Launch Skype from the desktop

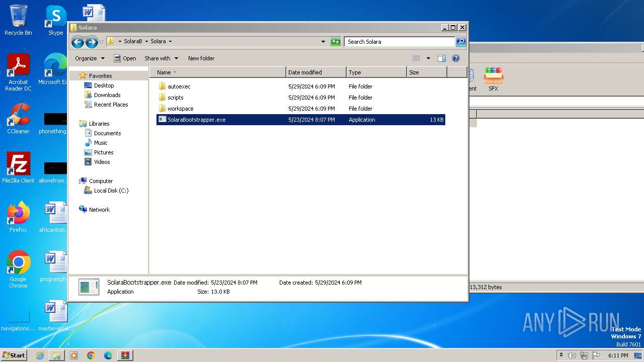[x=55, y=20]
